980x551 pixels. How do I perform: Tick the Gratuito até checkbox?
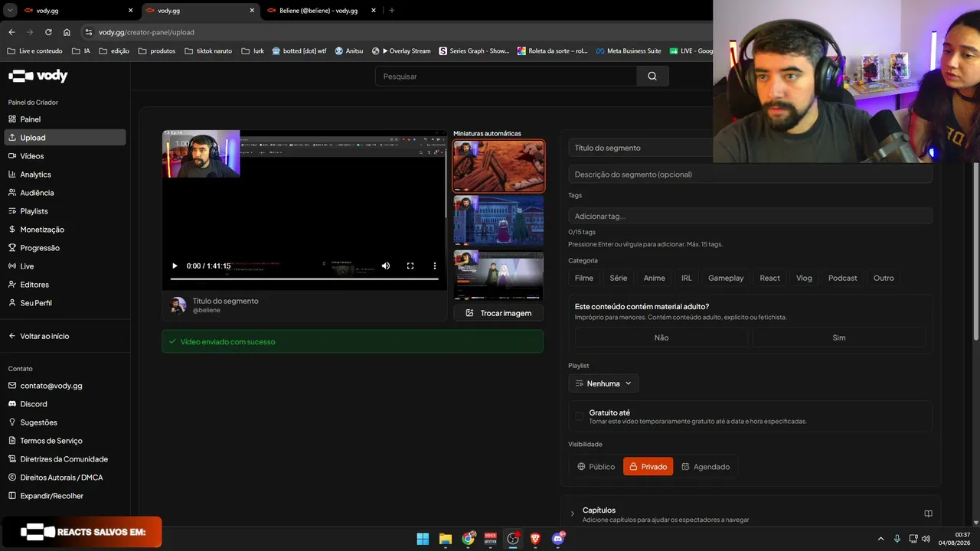pos(580,416)
